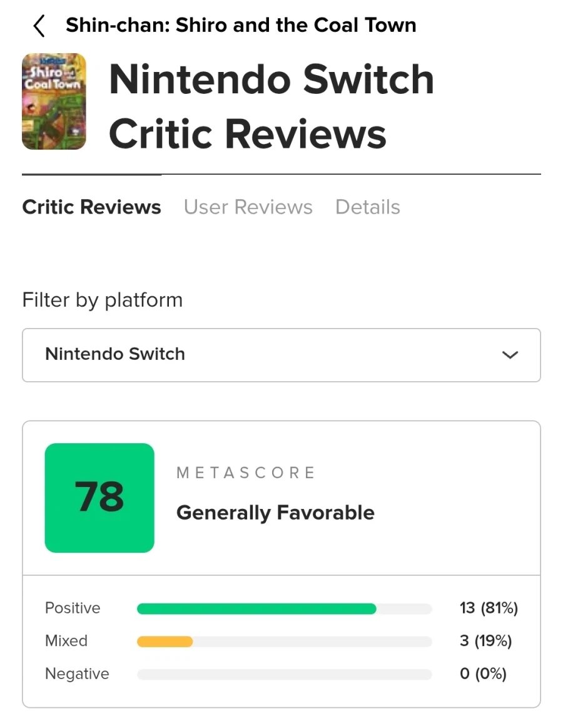563x728 pixels.
Task: Select the Mixed reviews label
Action: pyautogui.click(x=66, y=641)
